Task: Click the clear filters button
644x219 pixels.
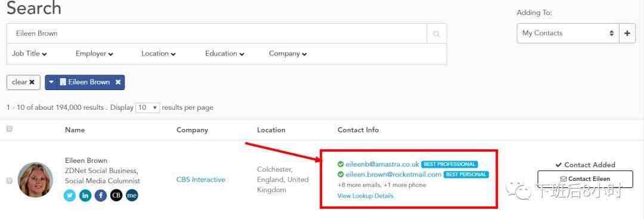Action: 23,82
